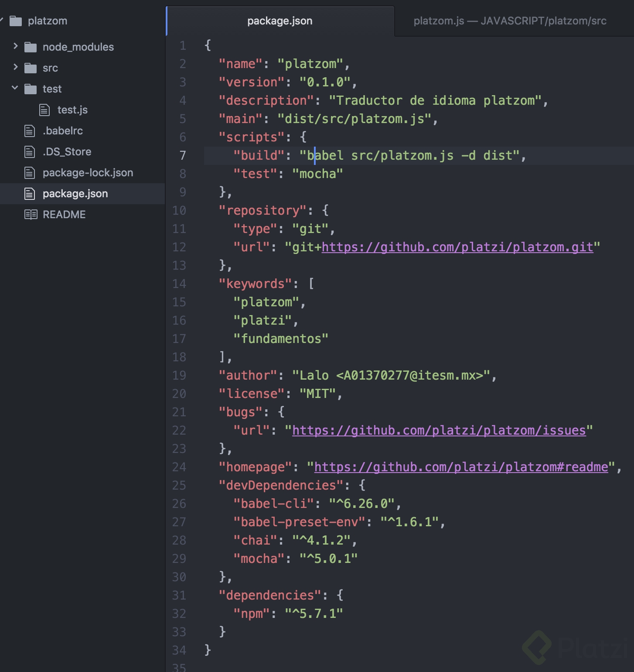634x672 pixels.
Task: Click the "MIT" license value
Action: click(317, 394)
